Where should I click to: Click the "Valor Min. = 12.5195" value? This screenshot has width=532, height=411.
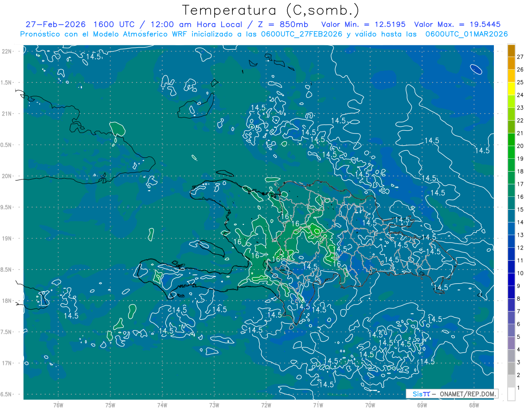click(364, 25)
